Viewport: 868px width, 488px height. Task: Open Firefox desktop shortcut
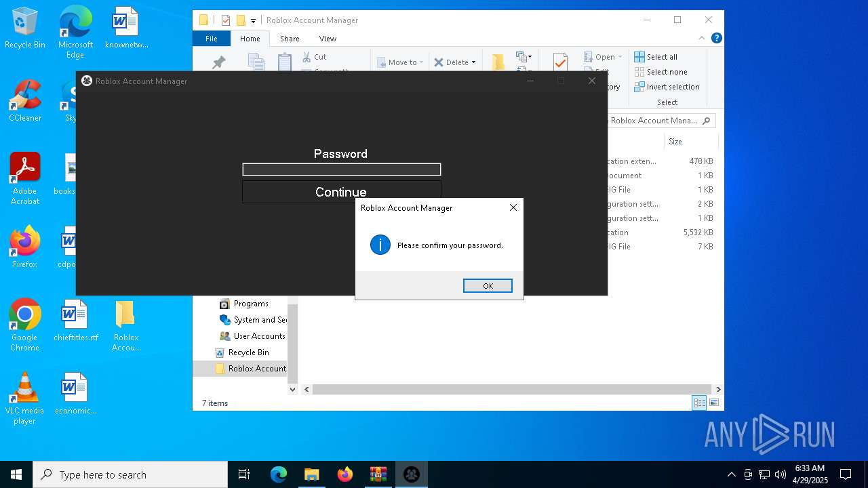25,247
